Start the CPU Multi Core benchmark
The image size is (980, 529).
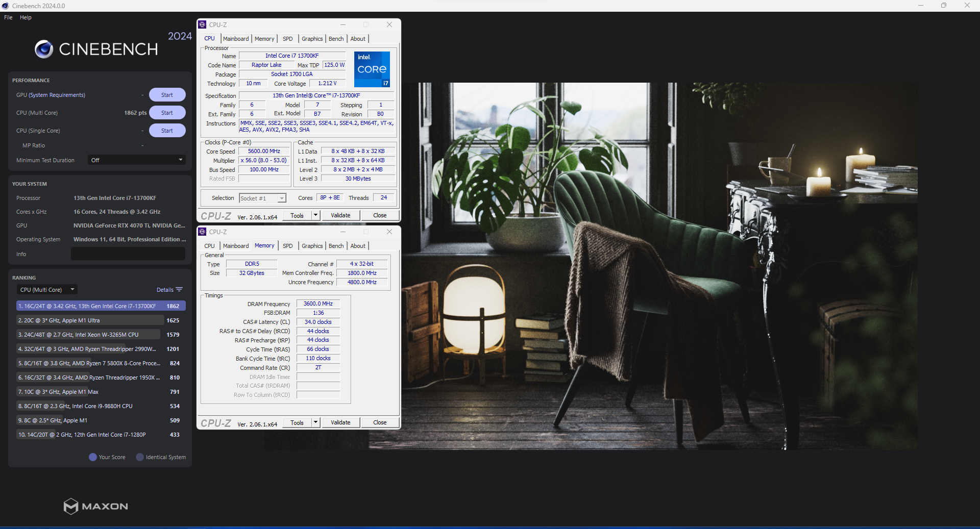coord(167,113)
